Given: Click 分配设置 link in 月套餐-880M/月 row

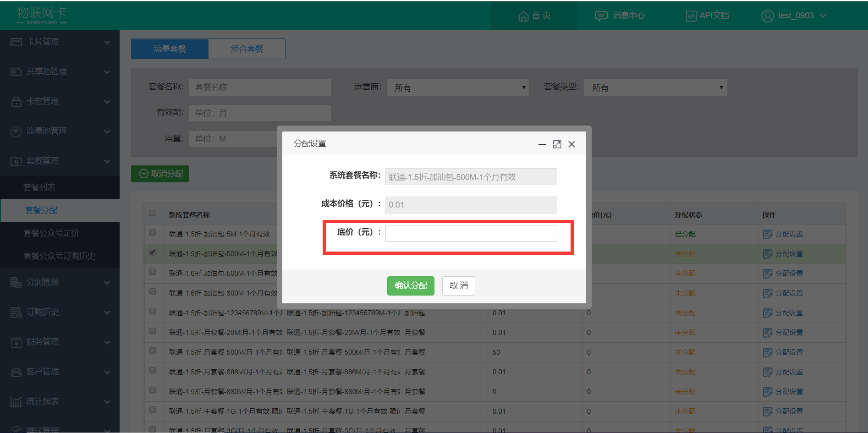Looking at the screenshot, I should (789, 392).
